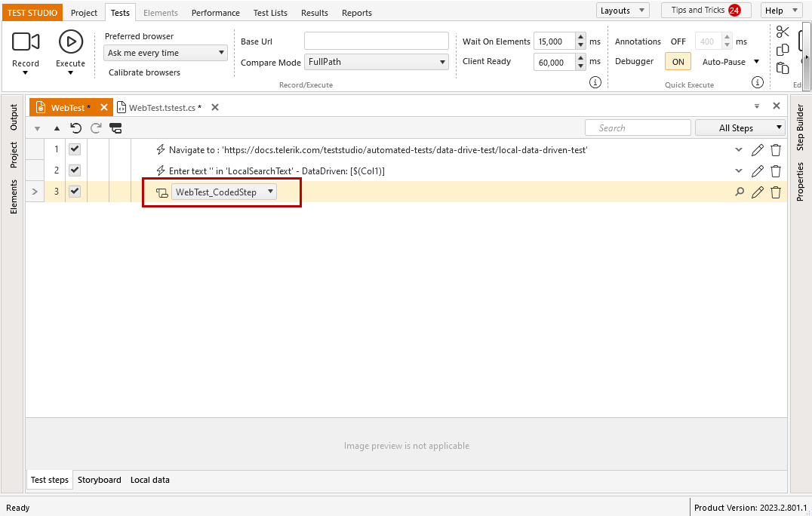This screenshot has height=516, width=812.
Task: Open the Help dropdown
Action: pyautogui.click(x=781, y=11)
